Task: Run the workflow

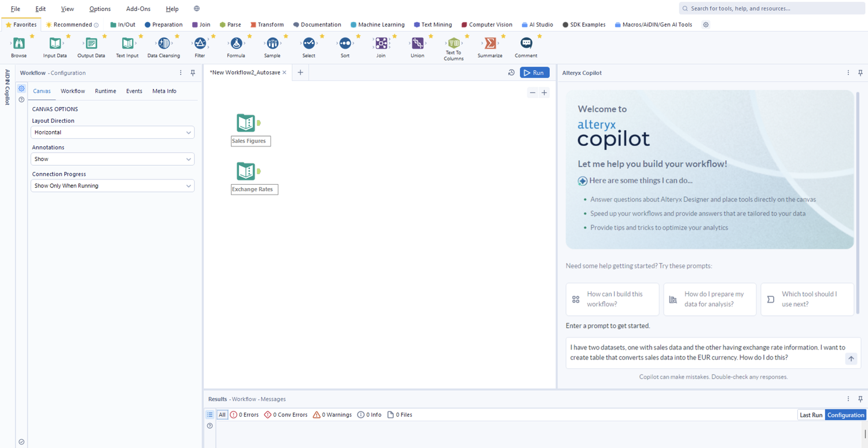Action: pyautogui.click(x=534, y=72)
